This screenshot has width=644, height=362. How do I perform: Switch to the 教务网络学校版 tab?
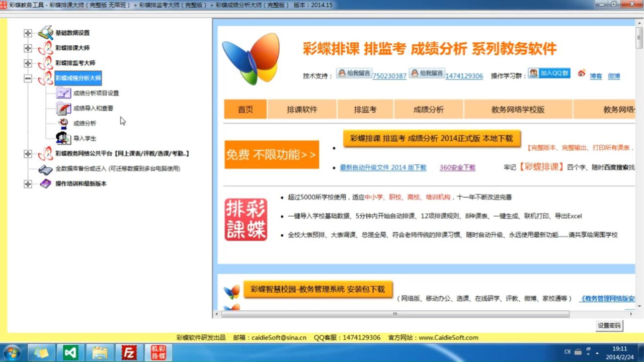pos(518,110)
